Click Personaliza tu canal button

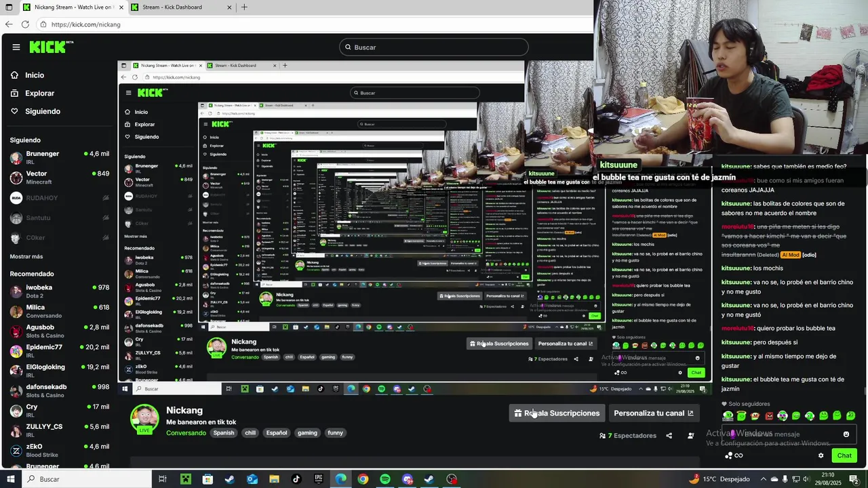tap(654, 413)
